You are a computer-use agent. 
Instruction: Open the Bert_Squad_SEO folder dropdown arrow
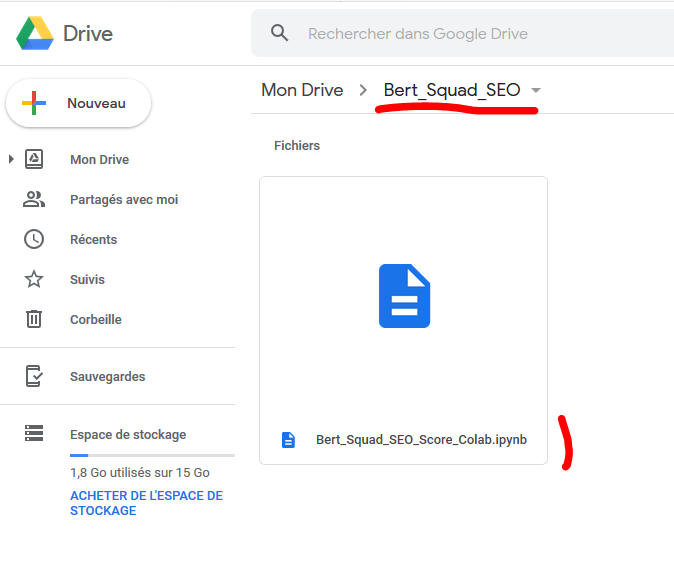tap(536, 90)
